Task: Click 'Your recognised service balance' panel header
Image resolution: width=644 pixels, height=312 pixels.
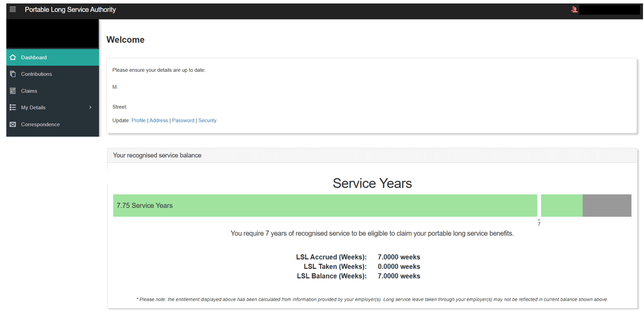Action: 372,156
